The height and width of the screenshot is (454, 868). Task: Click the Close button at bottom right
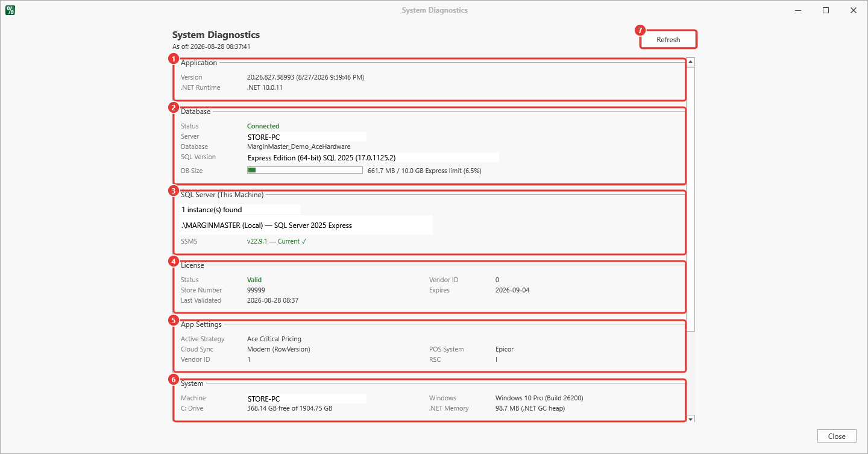pyautogui.click(x=837, y=437)
